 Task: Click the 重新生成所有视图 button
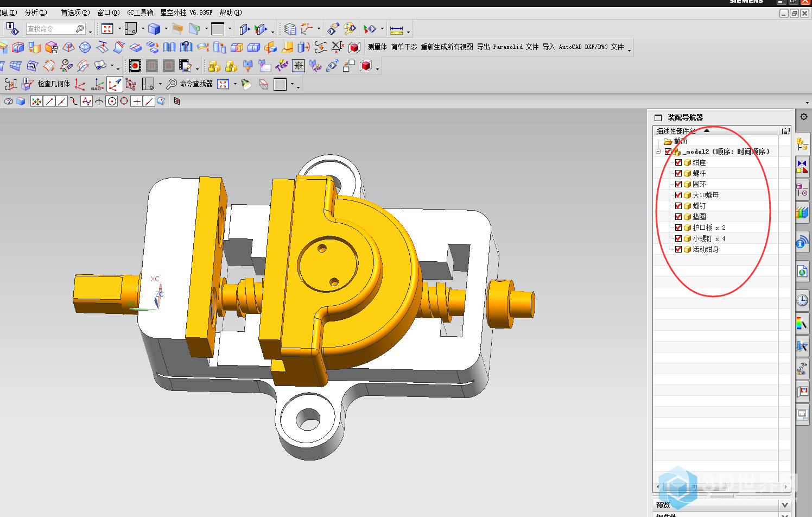[447, 47]
